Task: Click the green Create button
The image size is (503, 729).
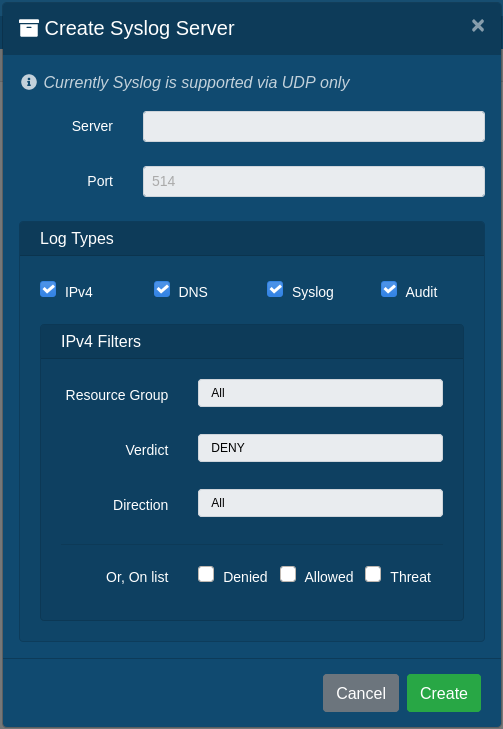Action: pyautogui.click(x=444, y=693)
